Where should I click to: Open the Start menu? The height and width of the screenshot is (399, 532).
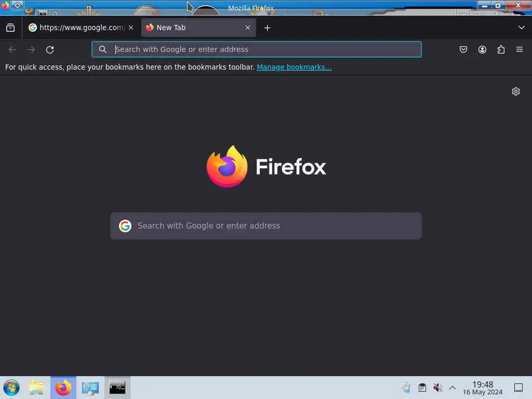point(11,388)
